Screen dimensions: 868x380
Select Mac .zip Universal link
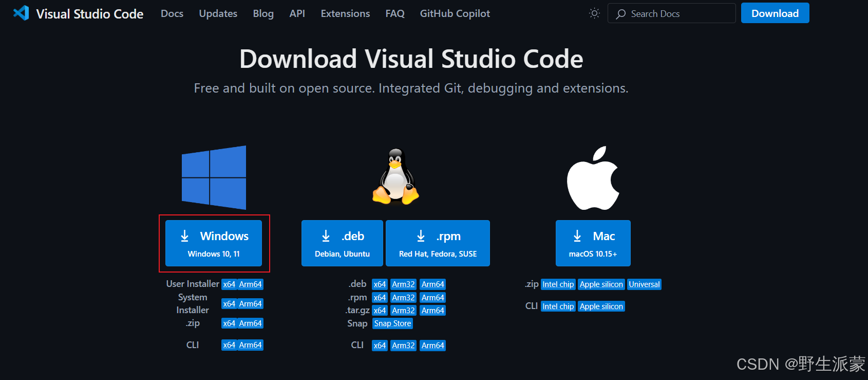[x=644, y=284]
